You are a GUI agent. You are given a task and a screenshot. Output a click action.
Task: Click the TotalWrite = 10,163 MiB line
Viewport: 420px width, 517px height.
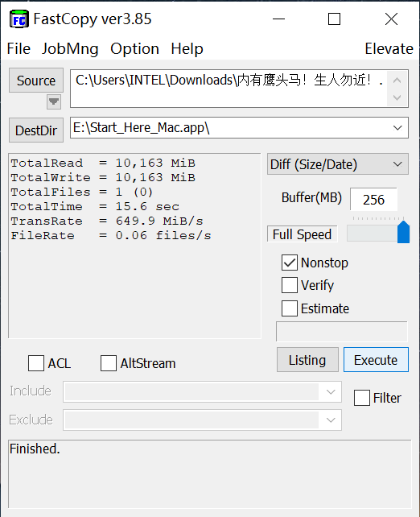click(103, 177)
